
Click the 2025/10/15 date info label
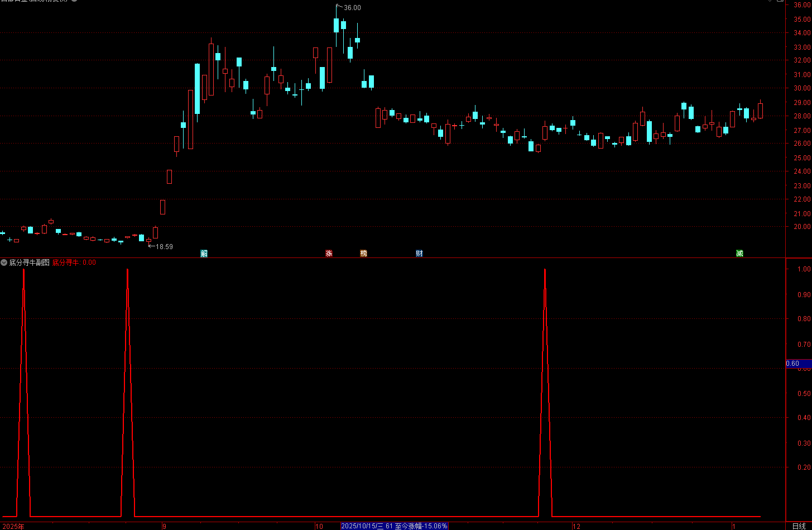[x=394, y=526]
